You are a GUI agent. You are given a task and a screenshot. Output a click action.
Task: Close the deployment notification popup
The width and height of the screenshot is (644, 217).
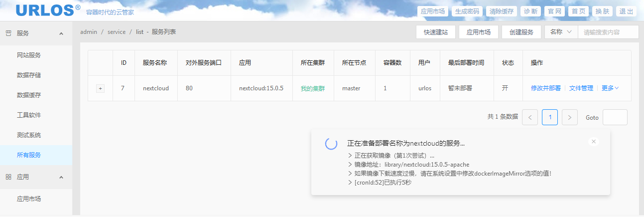click(x=593, y=142)
